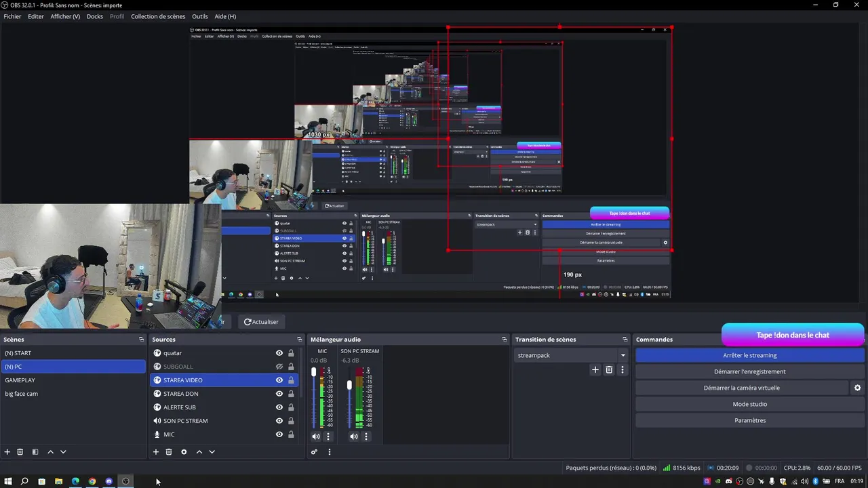Open the Collection de scènes menu

pyautogui.click(x=158, y=16)
